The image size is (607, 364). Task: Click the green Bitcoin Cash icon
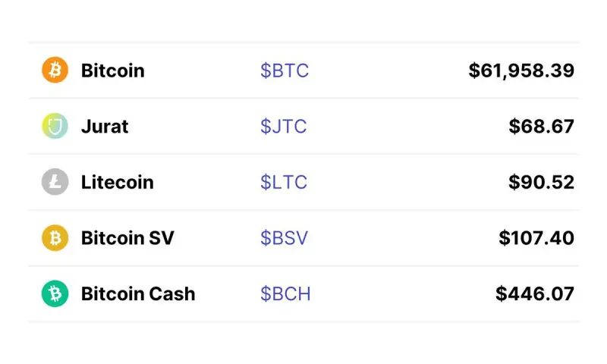(x=55, y=293)
